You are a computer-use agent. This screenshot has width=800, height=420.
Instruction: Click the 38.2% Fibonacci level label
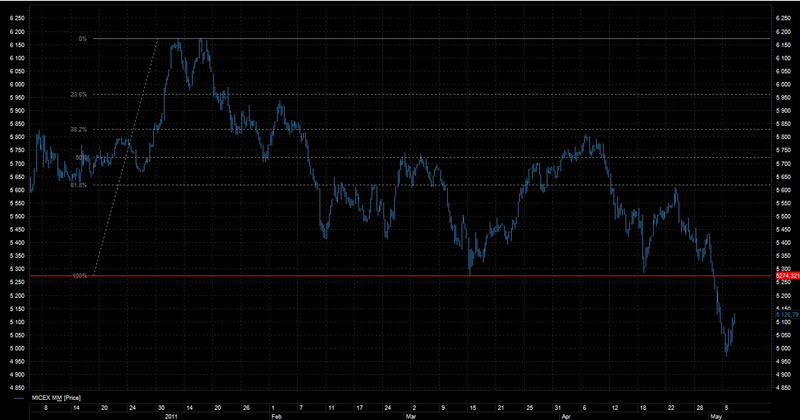(x=79, y=130)
